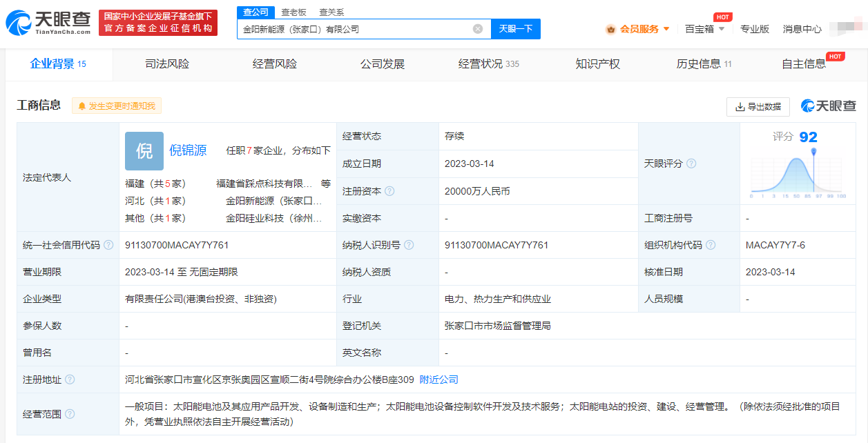Click the 福建（共5家） region text
Screen dimensions: 868x443
click(x=155, y=184)
